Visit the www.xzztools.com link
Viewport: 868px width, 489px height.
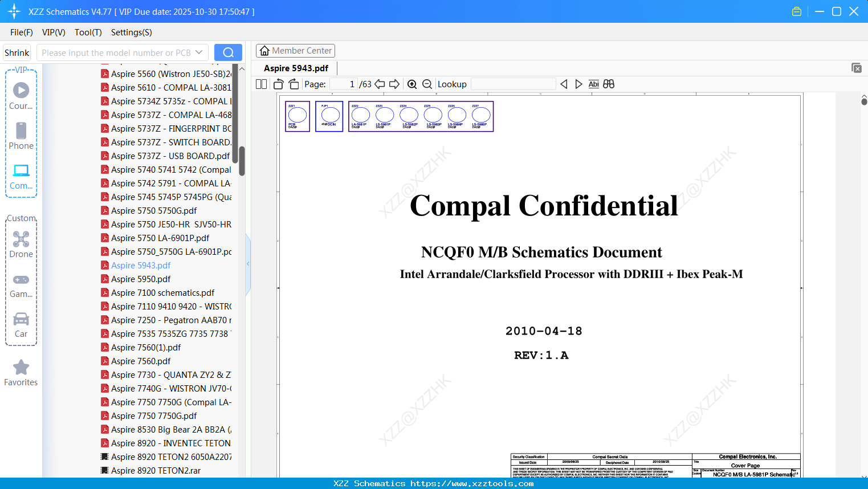tap(472, 483)
